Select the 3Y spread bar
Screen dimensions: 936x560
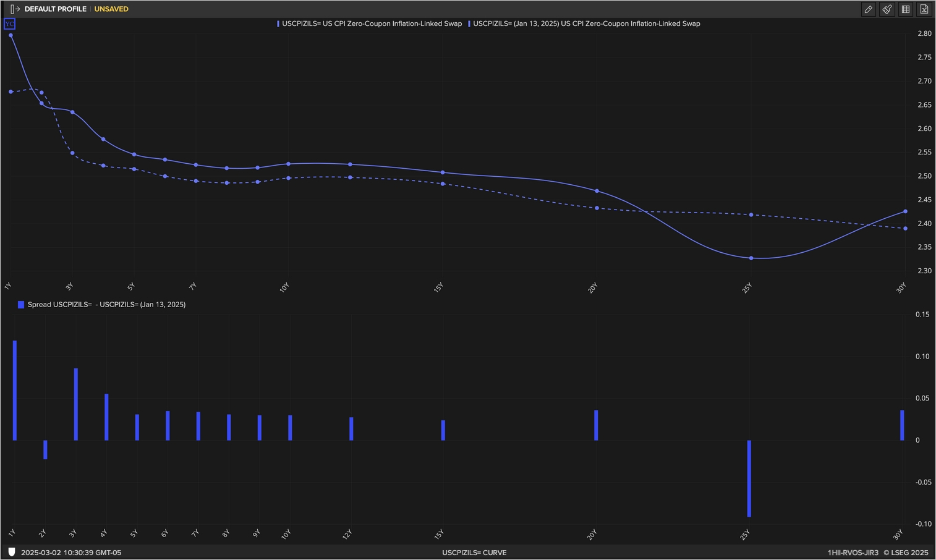point(76,404)
